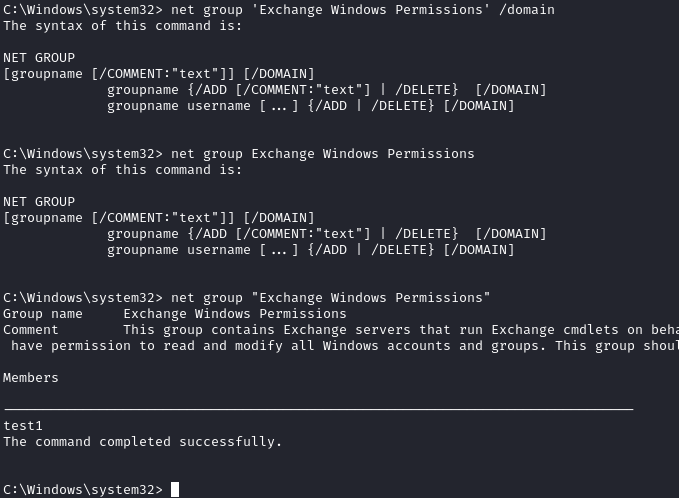The width and height of the screenshot is (679, 498).
Task: Click the unquoted net group command in the second prompt
Action: coord(322,154)
